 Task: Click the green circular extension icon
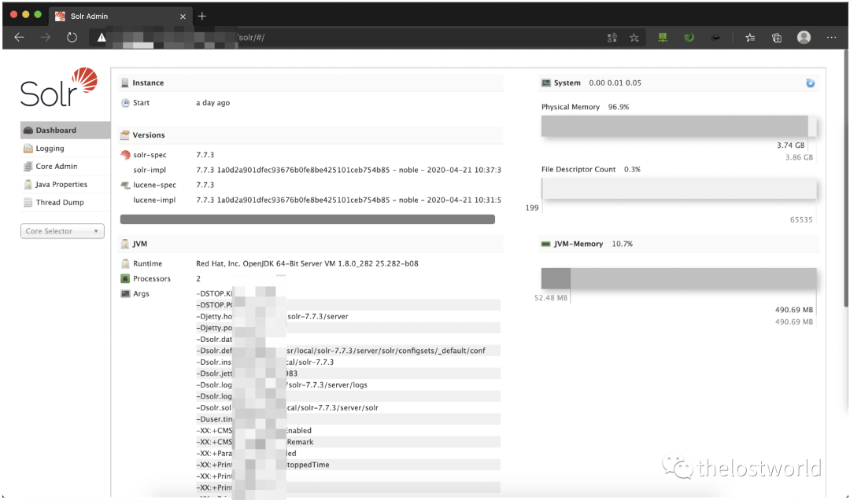[689, 38]
